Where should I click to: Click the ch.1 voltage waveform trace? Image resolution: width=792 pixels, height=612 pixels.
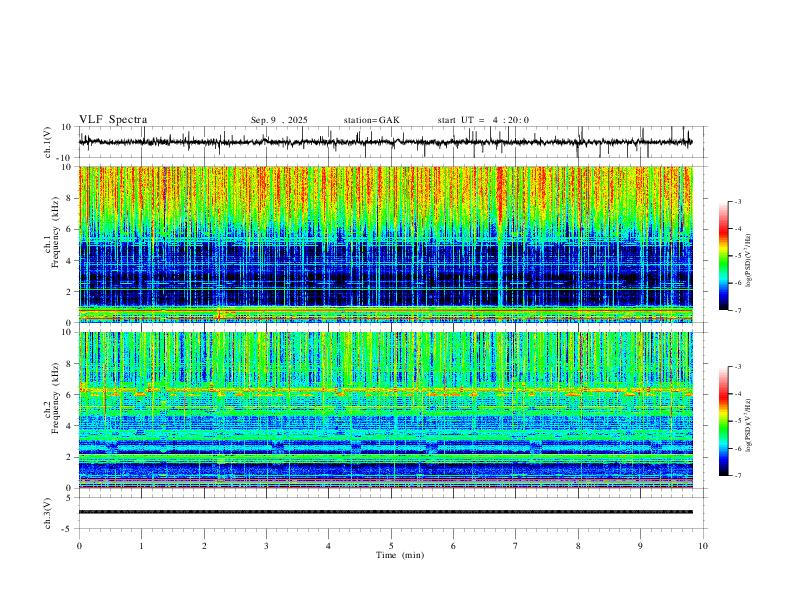[x=385, y=142]
